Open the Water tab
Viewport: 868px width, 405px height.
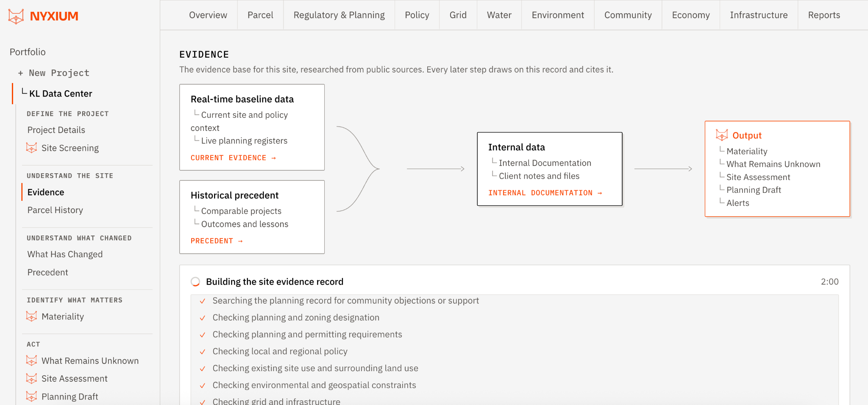point(499,15)
